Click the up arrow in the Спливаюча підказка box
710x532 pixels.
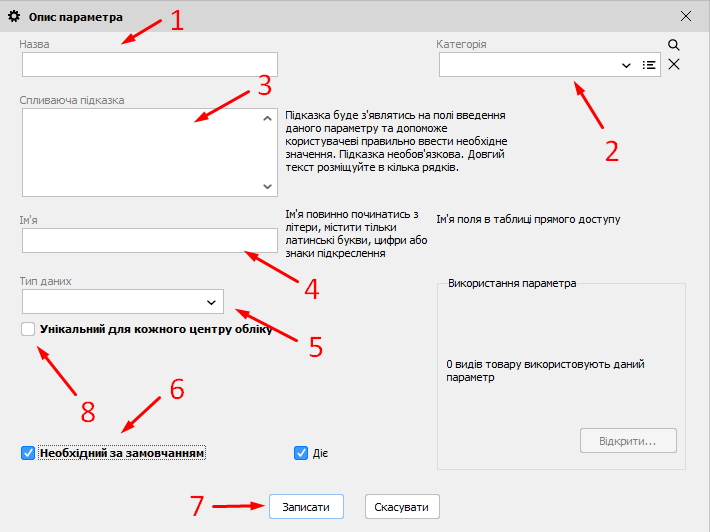(x=267, y=119)
